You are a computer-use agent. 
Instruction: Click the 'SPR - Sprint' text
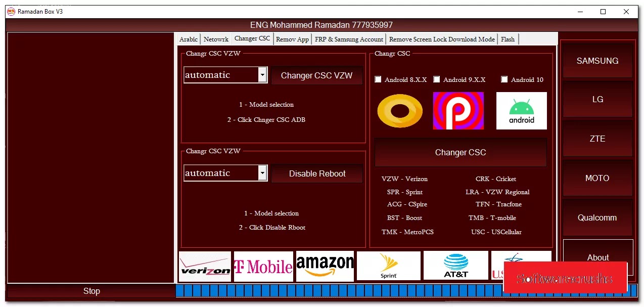[405, 192]
